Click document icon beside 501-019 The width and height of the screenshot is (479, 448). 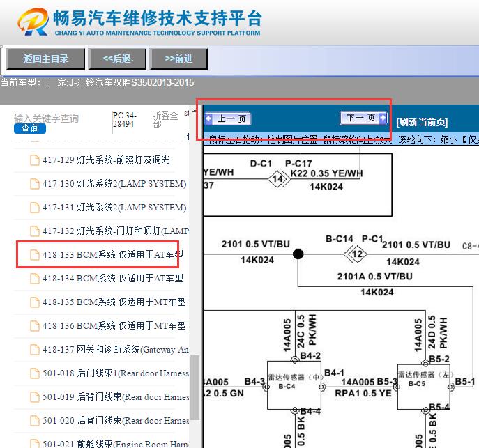[x=35, y=397]
